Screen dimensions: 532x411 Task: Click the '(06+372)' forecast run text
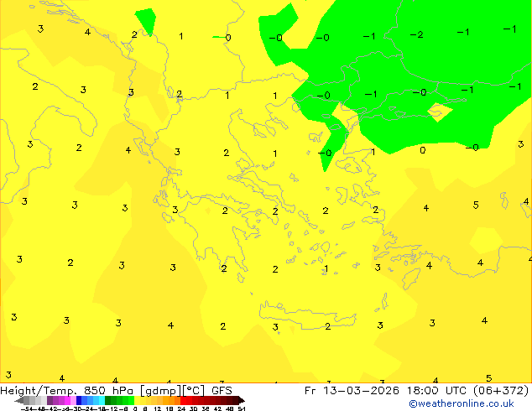pos(501,391)
